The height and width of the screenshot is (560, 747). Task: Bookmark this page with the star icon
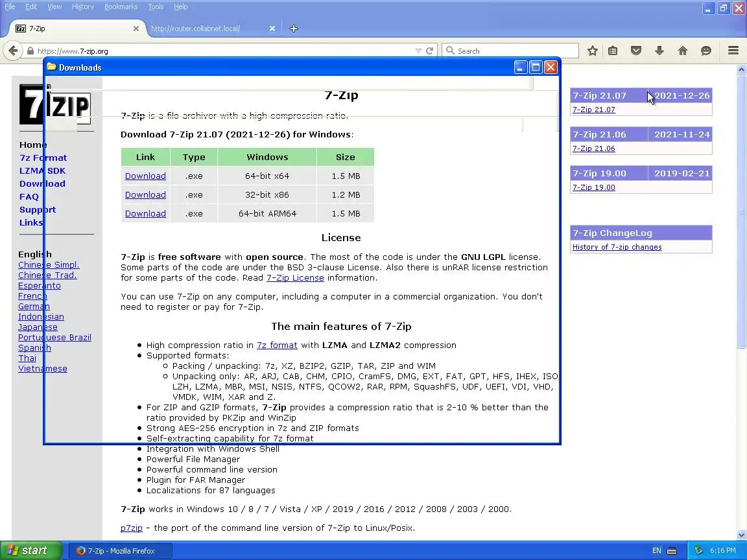coord(592,51)
